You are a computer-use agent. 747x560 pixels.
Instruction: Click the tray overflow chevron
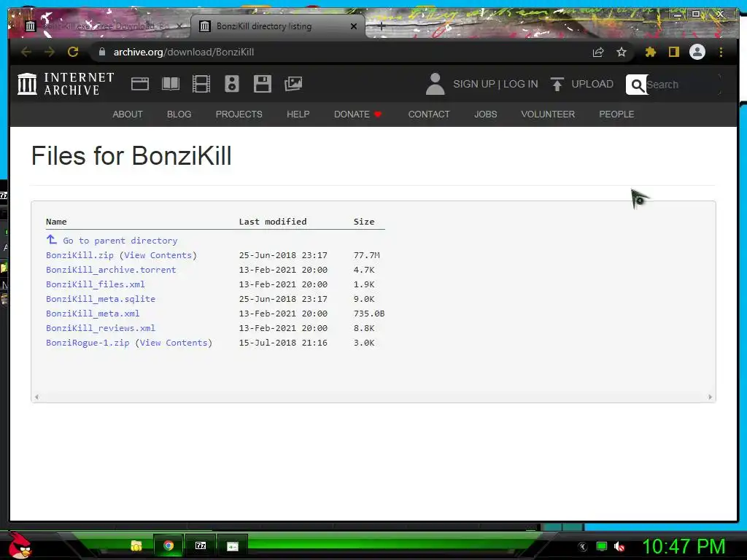pyautogui.click(x=583, y=547)
